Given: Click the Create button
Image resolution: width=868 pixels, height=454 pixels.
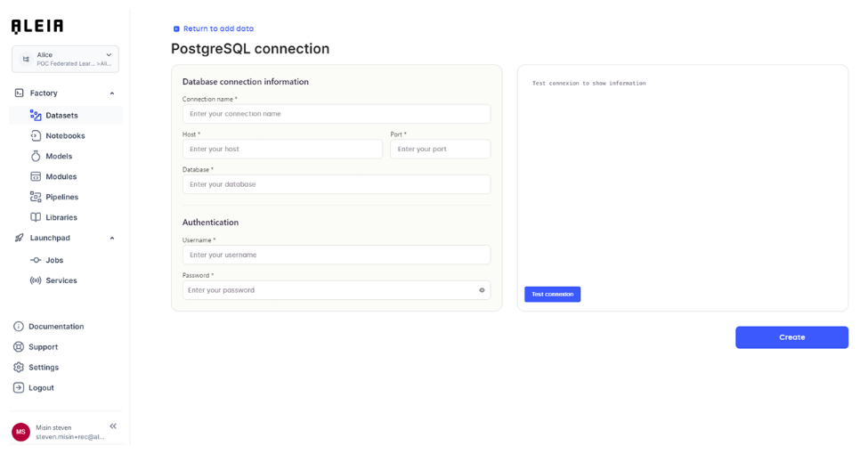Looking at the screenshot, I should 791,337.
